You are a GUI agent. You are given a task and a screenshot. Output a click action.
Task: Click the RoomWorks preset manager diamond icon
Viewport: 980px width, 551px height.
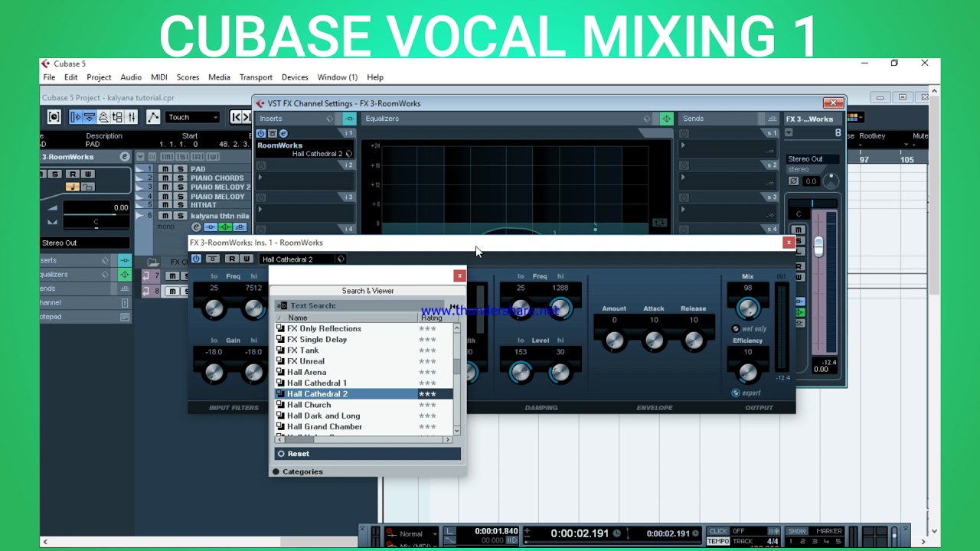coord(341,259)
